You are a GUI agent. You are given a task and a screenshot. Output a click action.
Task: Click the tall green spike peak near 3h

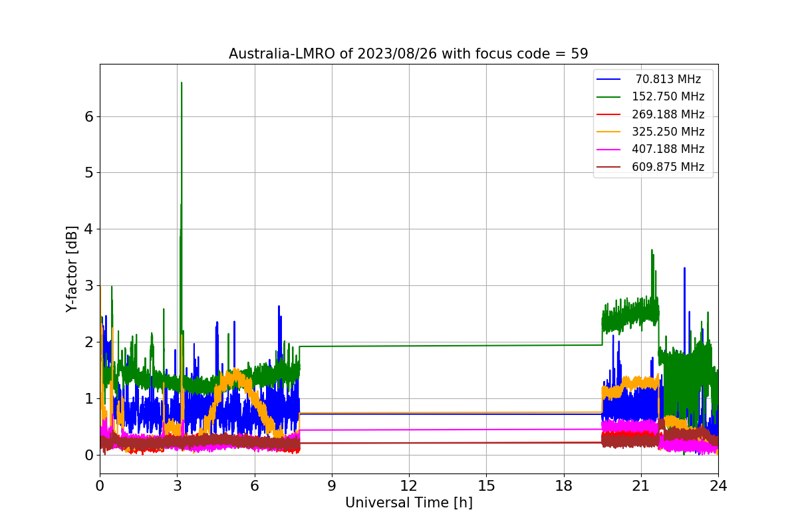pyautogui.click(x=182, y=83)
